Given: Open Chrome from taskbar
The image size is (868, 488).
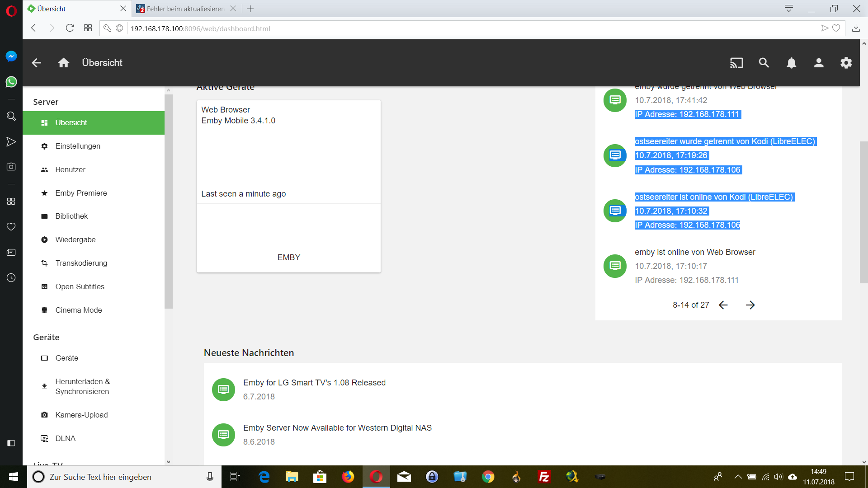Looking at the screenshot, I should pos(488,477).
